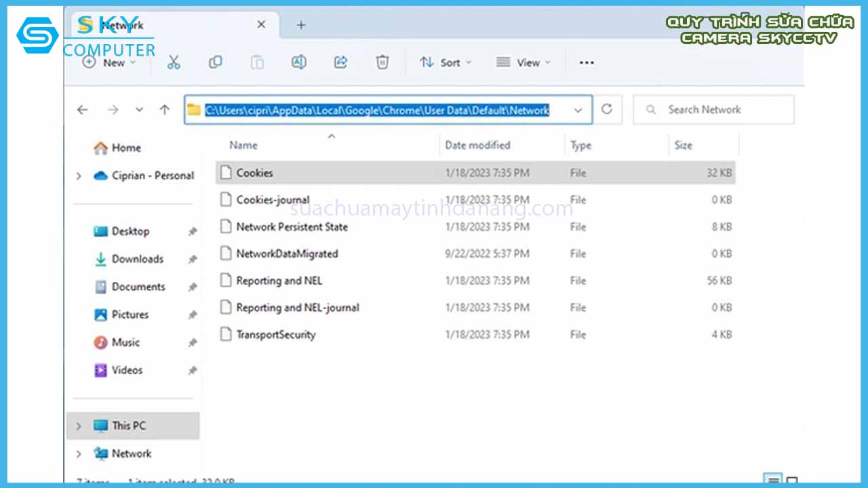This screenshot has height=488, width=868.
Task: Close the Network tab
Action: point(261,25)
